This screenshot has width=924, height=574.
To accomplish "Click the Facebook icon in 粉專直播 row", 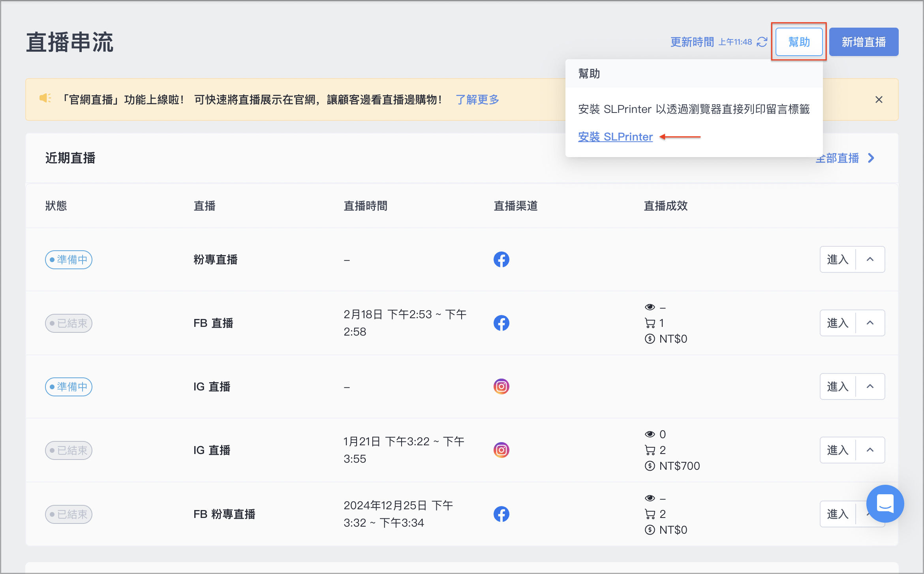I will tap(501, 259).
